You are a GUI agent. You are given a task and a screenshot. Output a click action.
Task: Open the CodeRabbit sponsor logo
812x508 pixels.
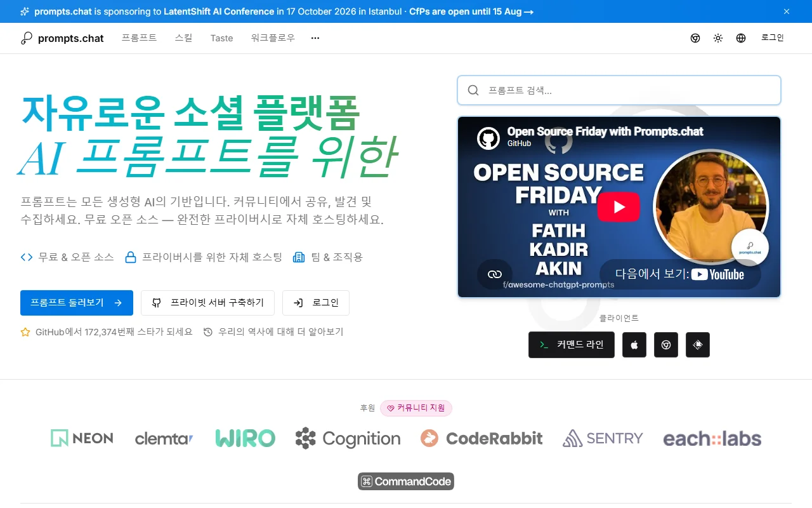tap(481, 438)
